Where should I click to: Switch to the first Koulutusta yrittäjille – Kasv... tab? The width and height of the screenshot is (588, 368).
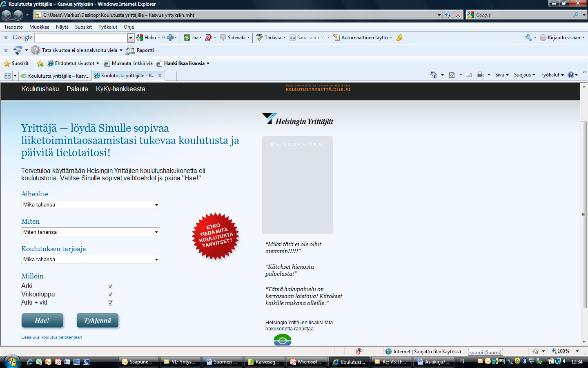coord(55,76)
